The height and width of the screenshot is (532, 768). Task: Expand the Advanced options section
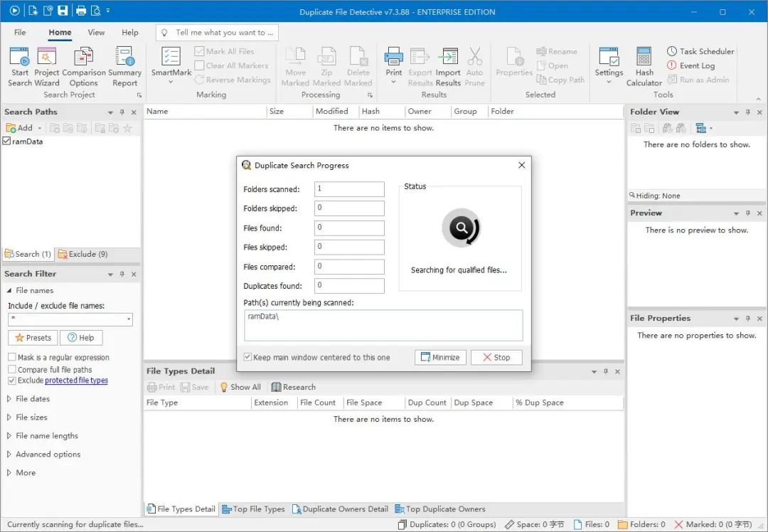9,454
